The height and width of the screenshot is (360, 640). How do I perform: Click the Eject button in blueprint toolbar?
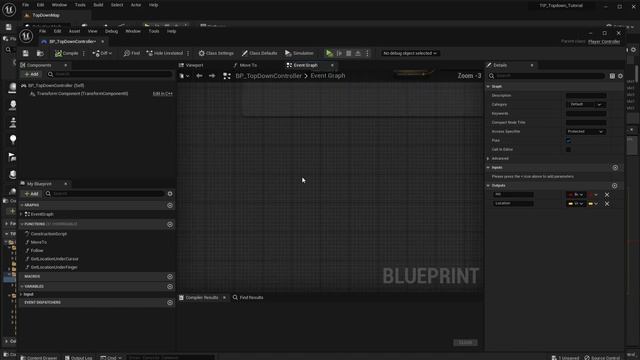click(x=358, y=53)
